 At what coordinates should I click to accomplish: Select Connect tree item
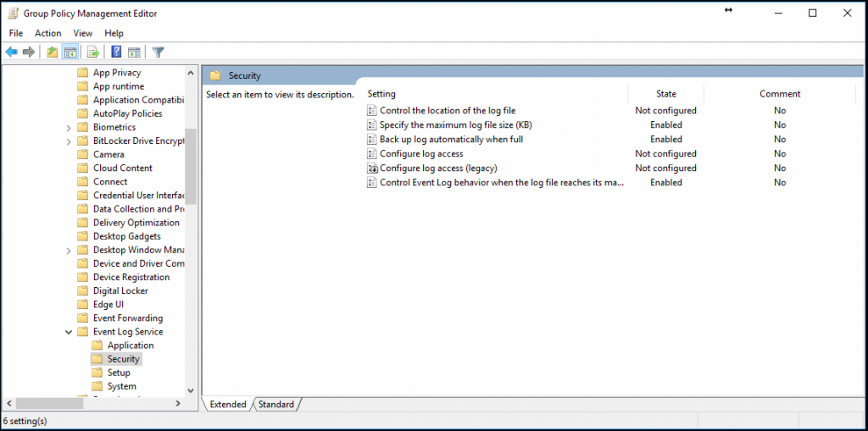pos(110,181)
